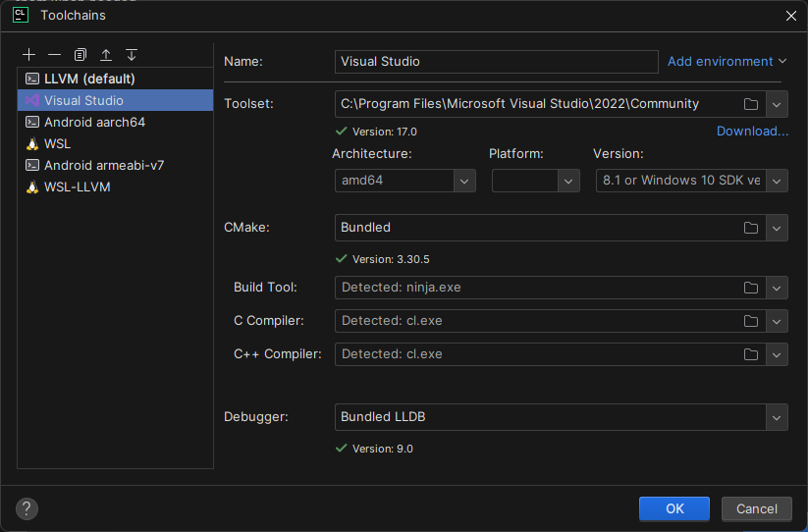Open the Architecture amd64 dropdown
Screen dimensions: 808x532
405,181
